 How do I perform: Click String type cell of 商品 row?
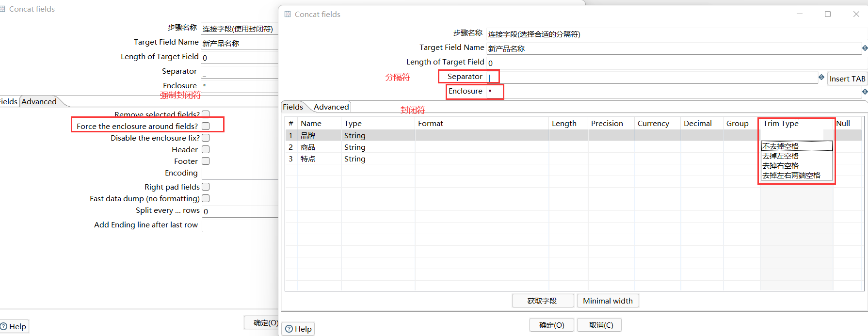click(x=378, y=147)
